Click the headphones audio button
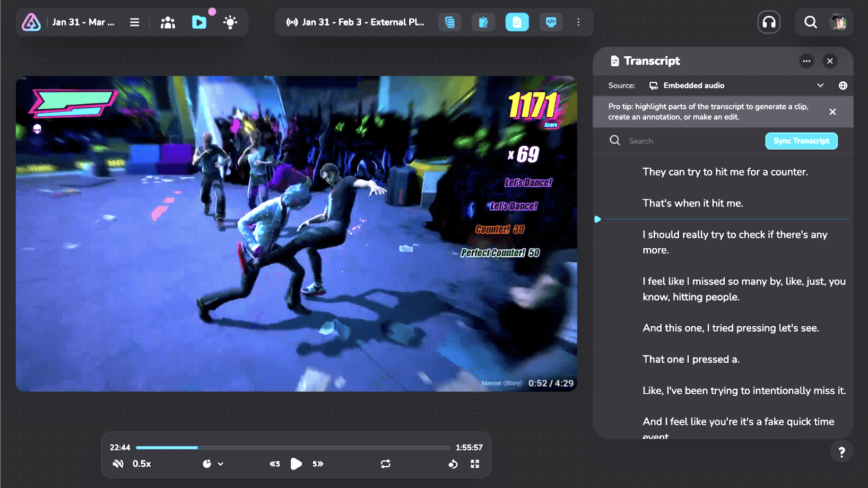The height and width of the screenshot is (488, 868). coord(769,22)
